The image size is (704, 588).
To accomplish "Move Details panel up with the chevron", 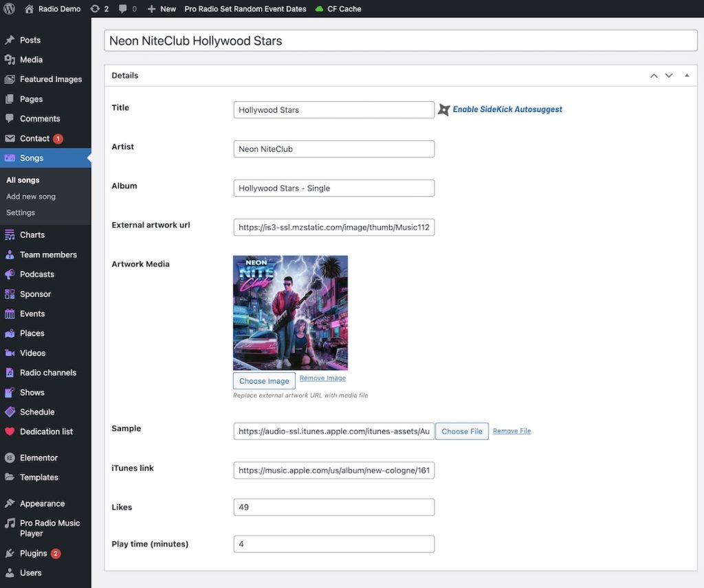I will coord(653,75).
